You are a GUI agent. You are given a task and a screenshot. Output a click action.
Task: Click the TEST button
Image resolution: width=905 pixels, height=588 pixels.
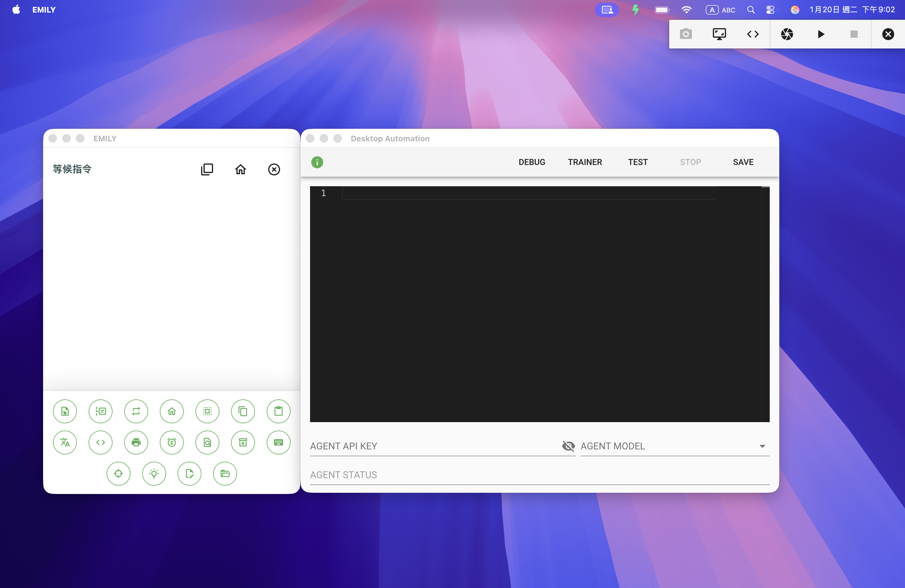(637, 162)
